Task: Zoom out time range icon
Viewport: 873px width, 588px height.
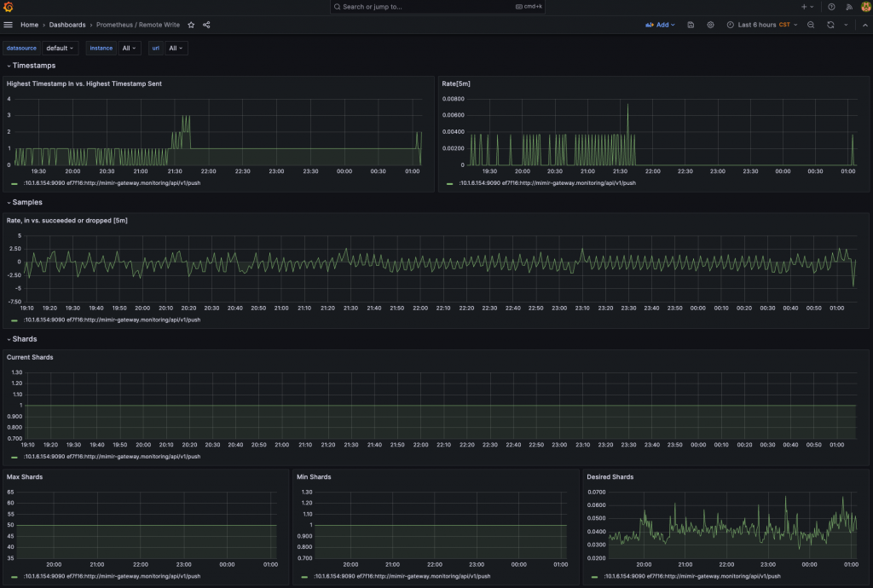Action: pyautogui.click(x=811, y=25)
